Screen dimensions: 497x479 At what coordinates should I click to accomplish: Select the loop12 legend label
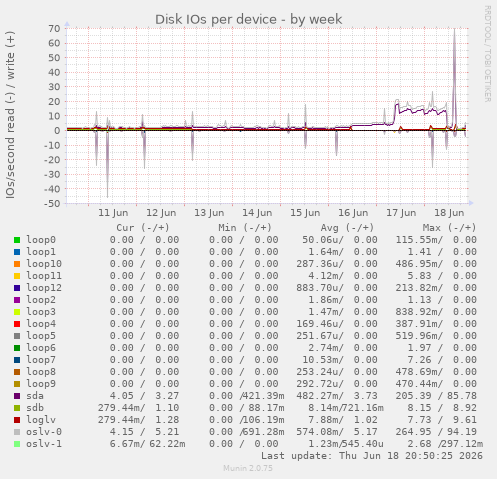click(44, 288)
